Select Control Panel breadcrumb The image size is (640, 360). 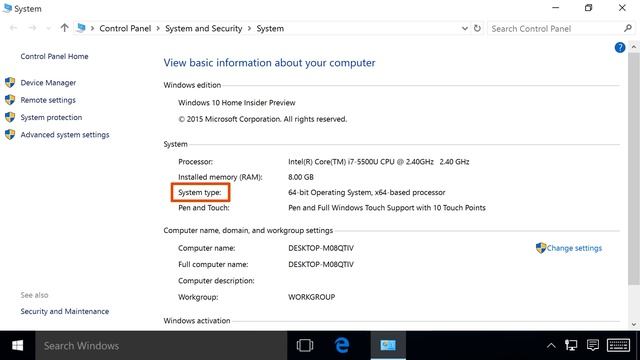click(125, 29)
